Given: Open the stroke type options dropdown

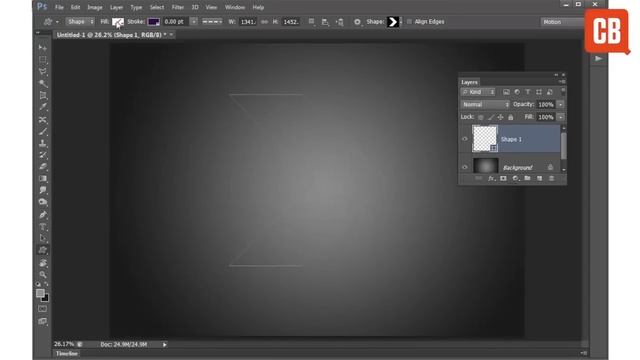Looking at the screenshot, I should pos(212,22).
